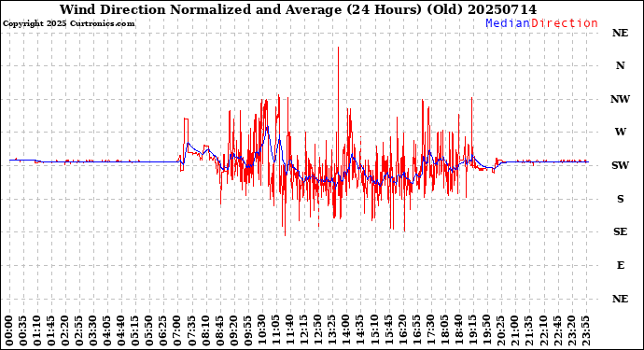Click the 19:15 time axis label
Viewport: 644px width, 350px height.
[x=472, y=330]
